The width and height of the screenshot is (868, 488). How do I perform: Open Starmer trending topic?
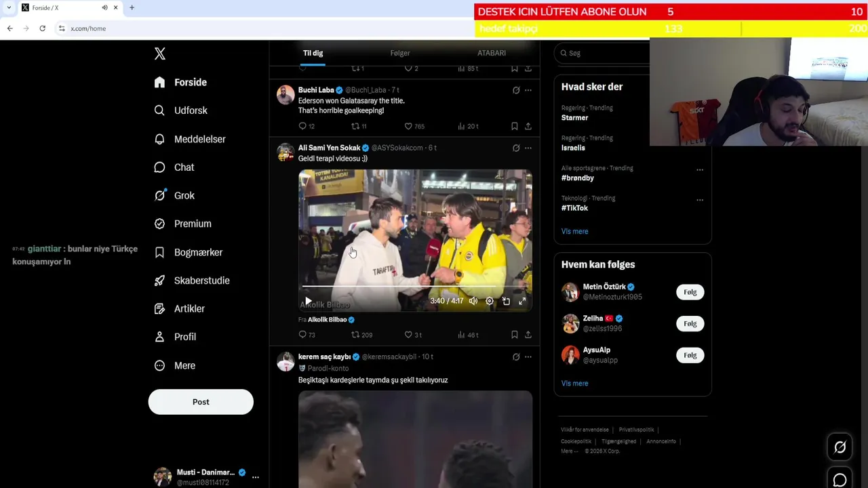click(x=574, y=117)
